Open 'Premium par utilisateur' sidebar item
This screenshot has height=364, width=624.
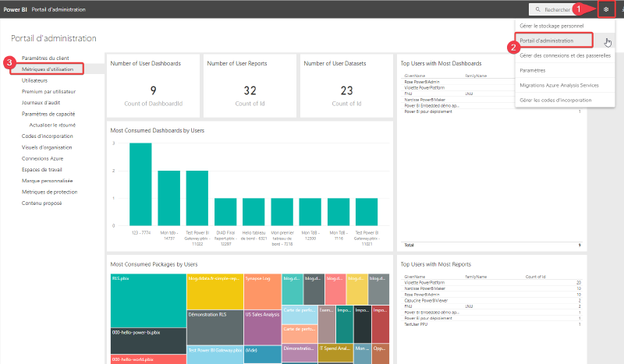(x=48, y=91)
